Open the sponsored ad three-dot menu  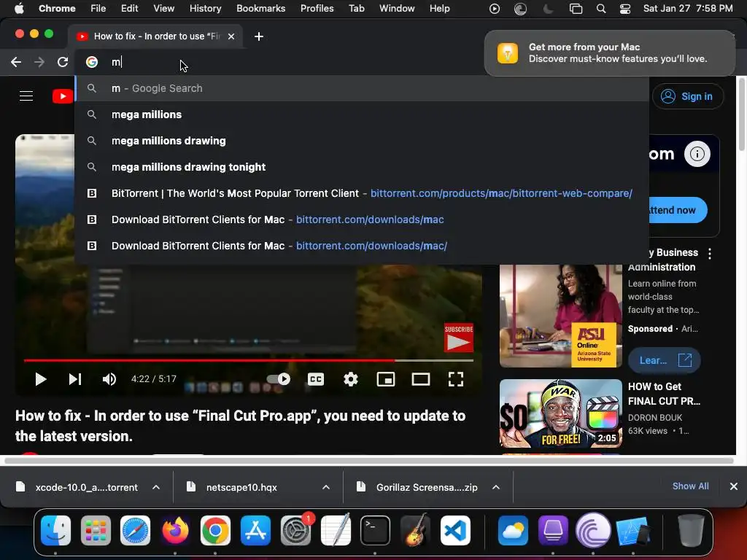tap(709, 253)
